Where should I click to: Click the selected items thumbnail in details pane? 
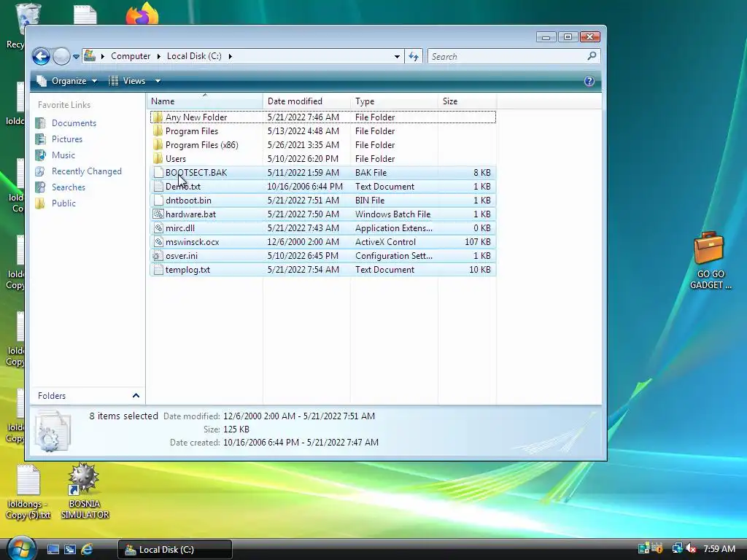(53, 432)
